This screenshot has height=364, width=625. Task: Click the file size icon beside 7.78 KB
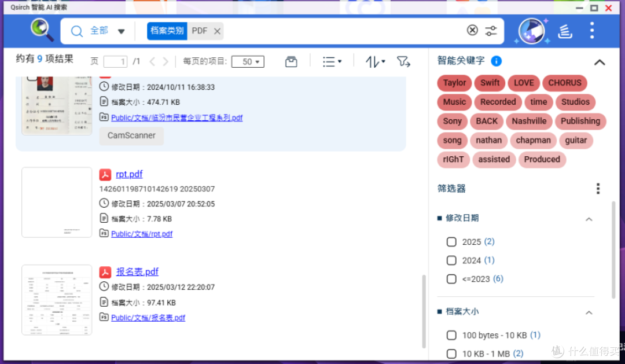point(104,218)
